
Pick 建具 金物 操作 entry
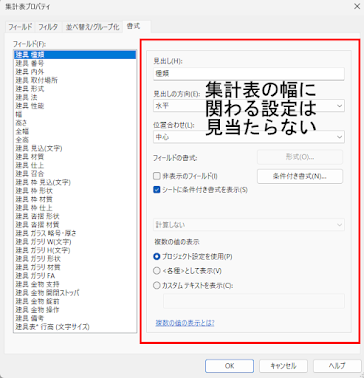pos(75,310)
